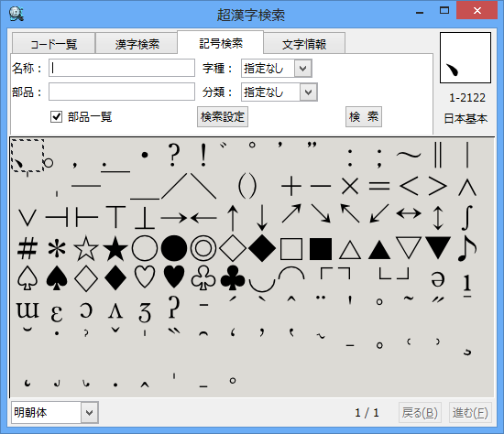Choose the white star ☆ symbol
Screen dimensions: 504x434
coord(86,248)
